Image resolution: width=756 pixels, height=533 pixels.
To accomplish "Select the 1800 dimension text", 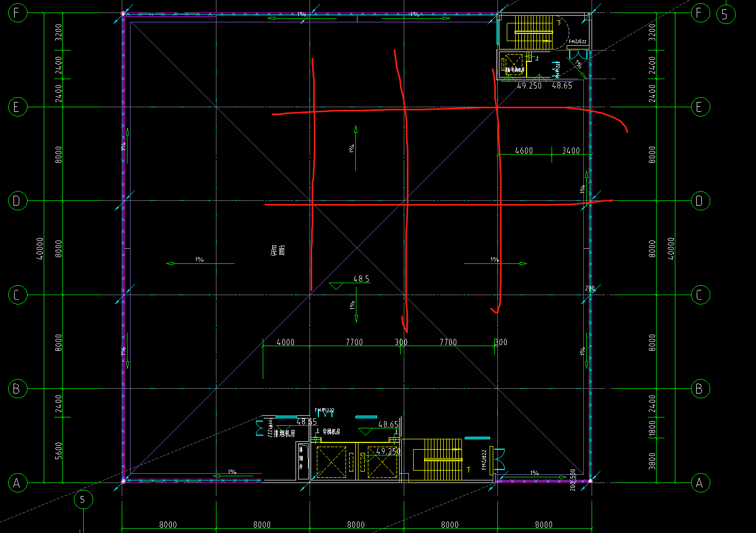I will [x=652, y=429].
